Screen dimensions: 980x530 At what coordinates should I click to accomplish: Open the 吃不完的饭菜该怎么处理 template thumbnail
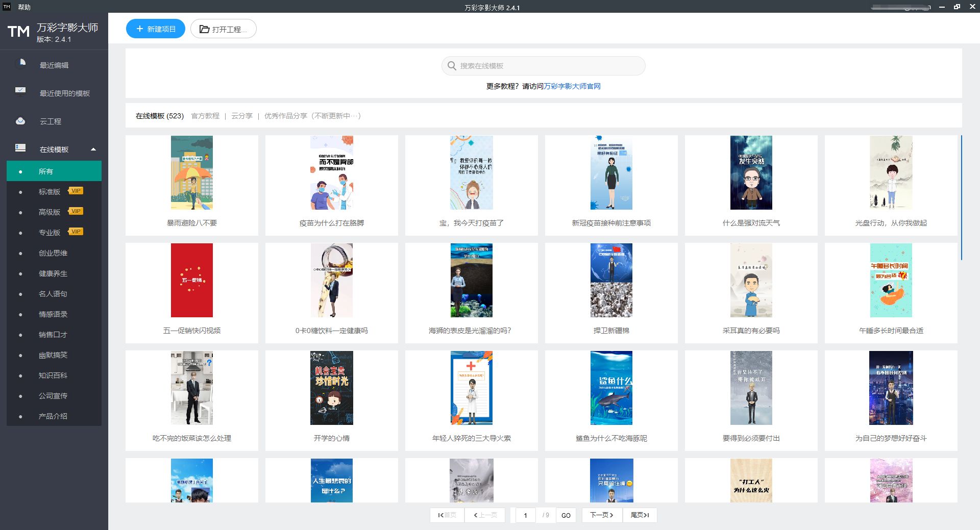click(192, 388)
